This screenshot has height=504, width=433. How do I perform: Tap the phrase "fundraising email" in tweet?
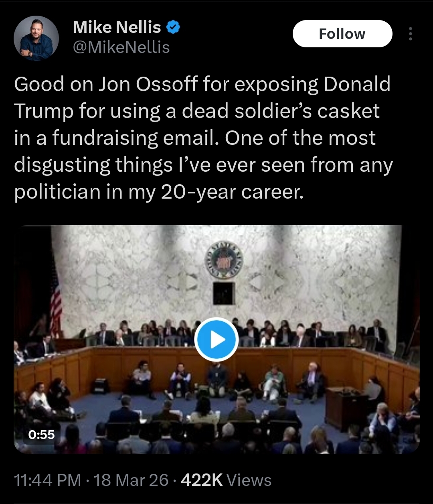tap(135, 138)
